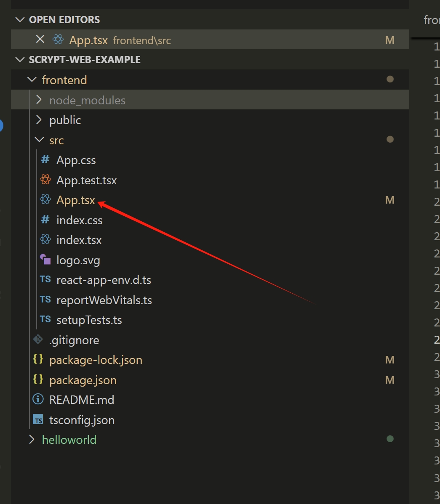
Task: Click the info icon beside README.md
Action: (38, 399)
